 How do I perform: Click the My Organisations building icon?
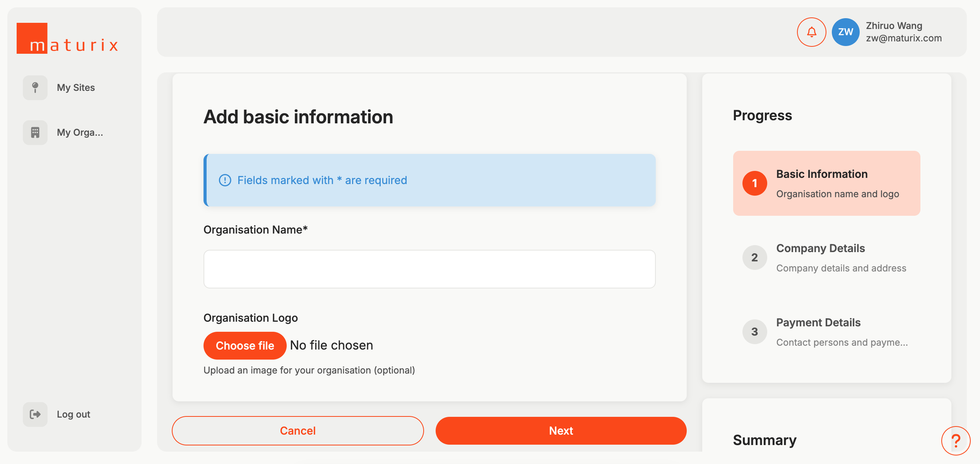[35, 133]
